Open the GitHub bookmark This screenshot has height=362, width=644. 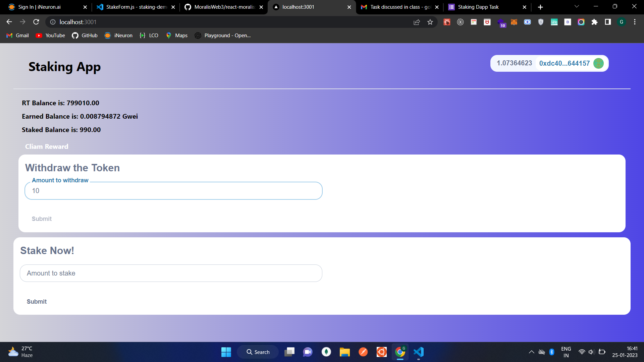(x=85, y=36)
